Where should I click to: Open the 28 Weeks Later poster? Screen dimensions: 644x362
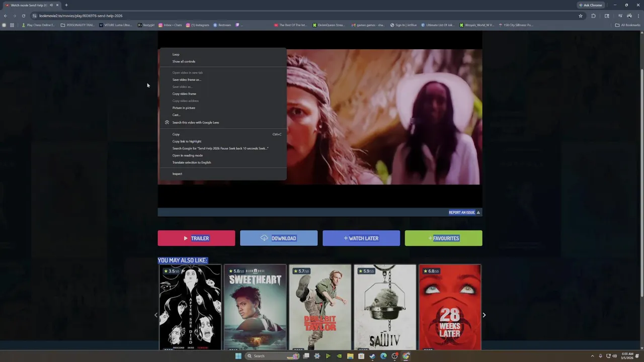pos(450,307)
